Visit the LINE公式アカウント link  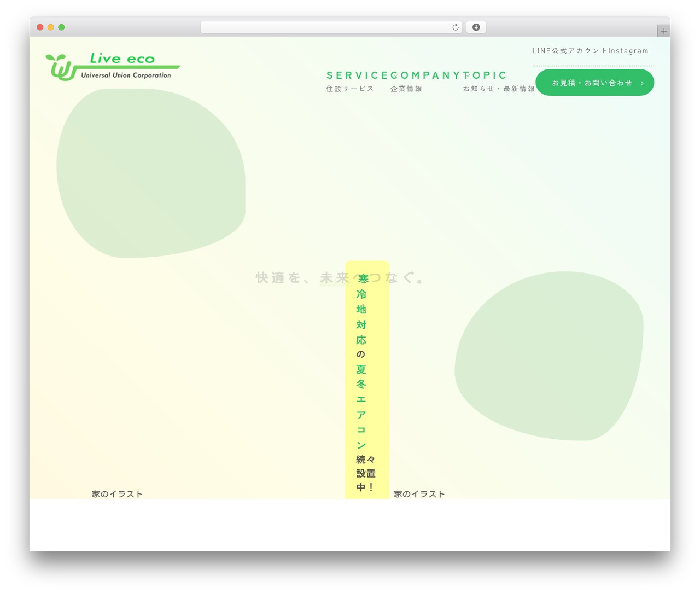tap(570, 51)
